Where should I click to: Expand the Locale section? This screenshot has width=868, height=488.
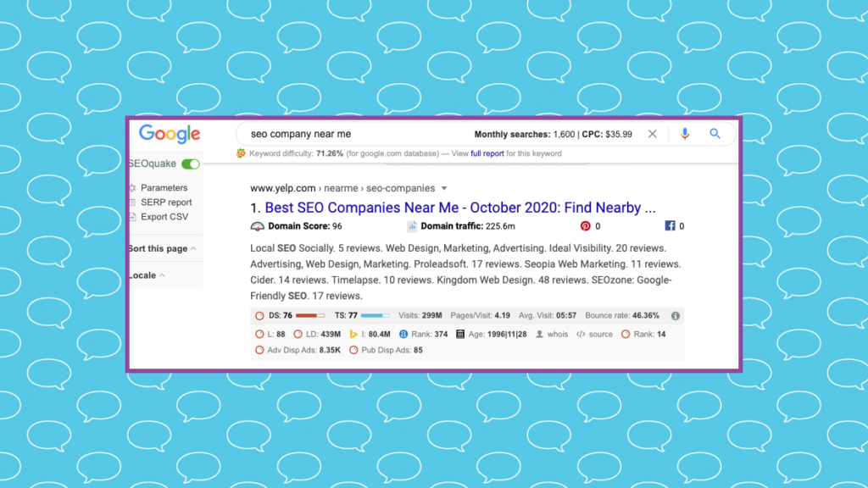click(x=147, y=275)
